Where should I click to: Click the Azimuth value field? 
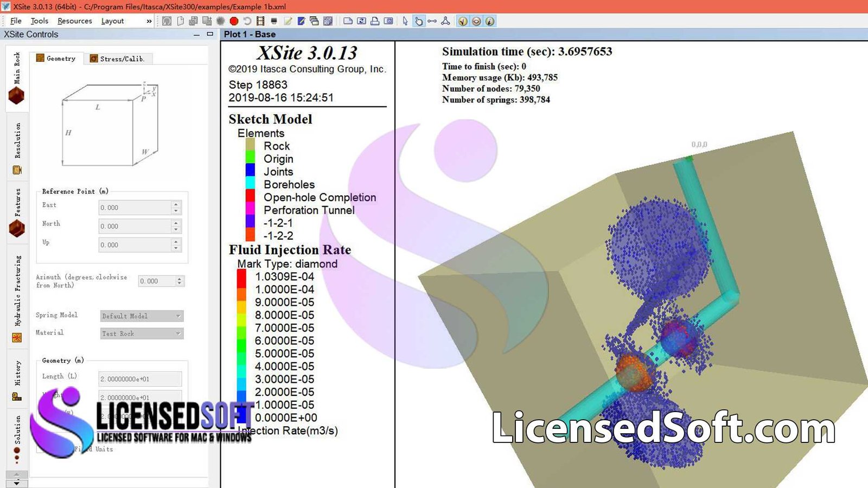point(157,281)
